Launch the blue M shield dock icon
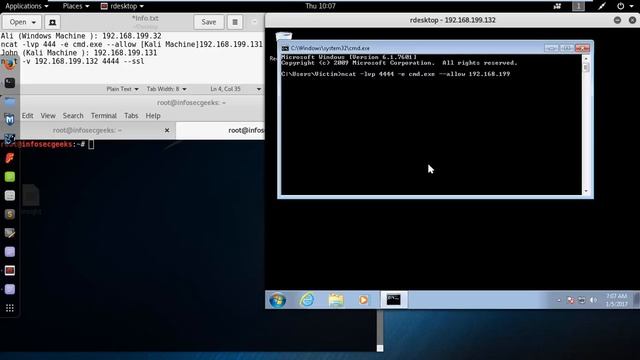The image size is (640, 360). pyautogui.click(x=10, y=120)
